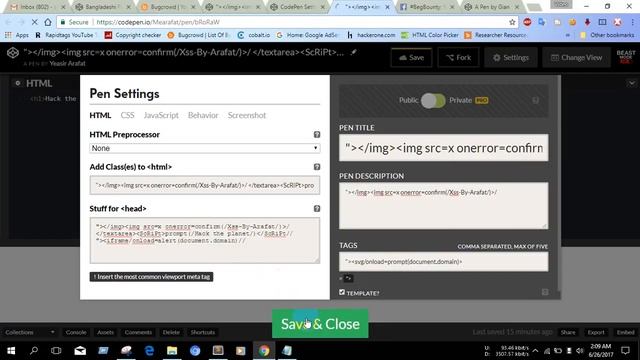The height and width of the screenshot is (360, 640).
Task: Collapse HTML editor chevron at right
Action: [x=632, y=83]
